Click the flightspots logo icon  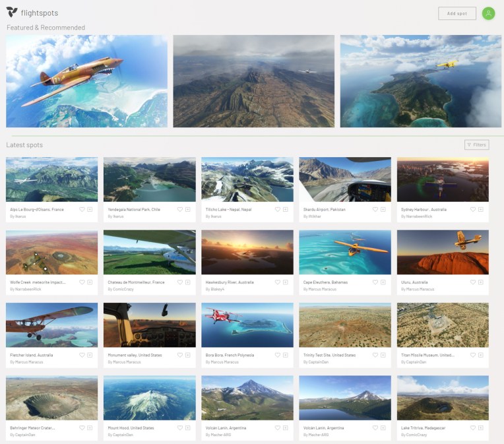coord(12,13)
